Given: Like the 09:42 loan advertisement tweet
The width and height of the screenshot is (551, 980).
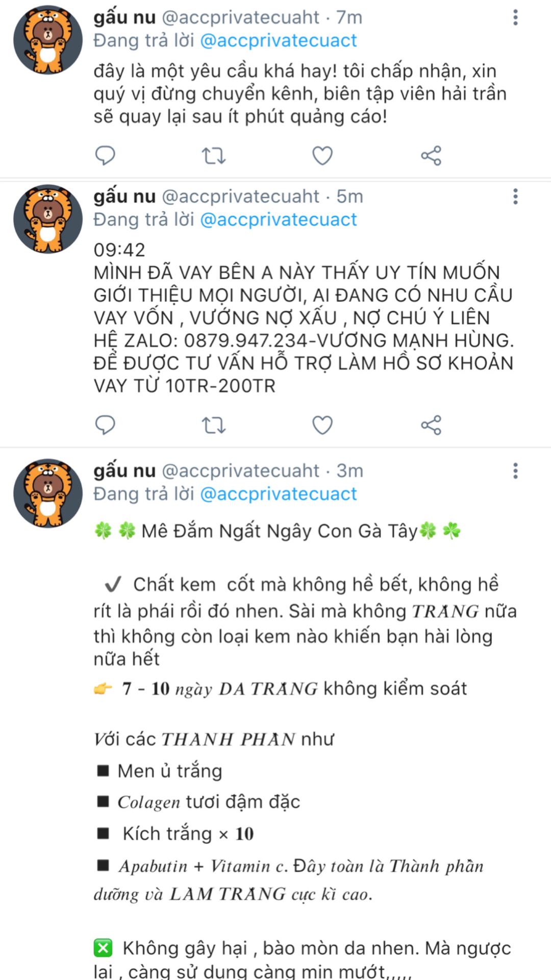Looking at the screenshot, I should click(x=322, y=425).
